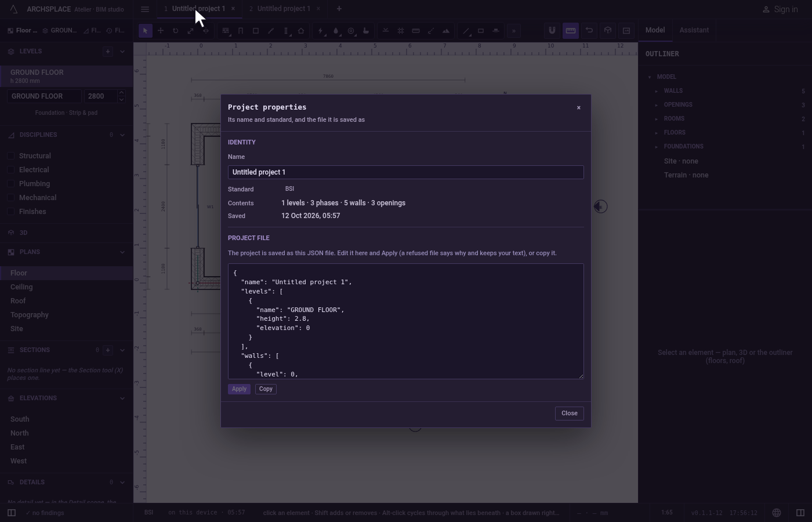Image resolution: width=812 pixels, height=522 pixels.
Task: Toggle the magnet snap icon
Action: [552, 31]
